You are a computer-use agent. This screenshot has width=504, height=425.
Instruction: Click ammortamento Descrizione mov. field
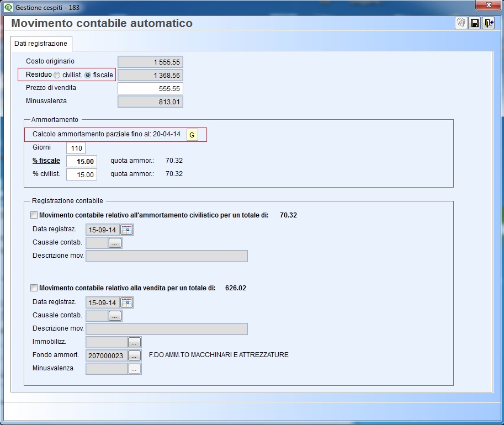click(x=167, y=256)
